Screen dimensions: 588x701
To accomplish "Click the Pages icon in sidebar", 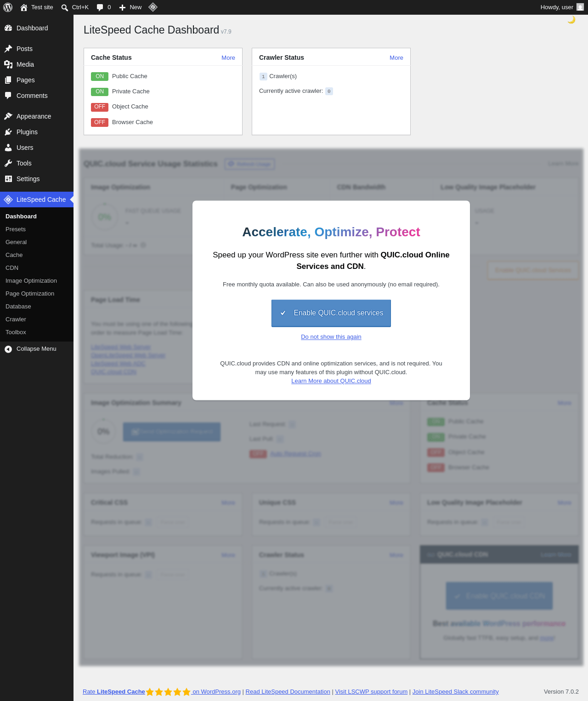I will tap(8, 80).
